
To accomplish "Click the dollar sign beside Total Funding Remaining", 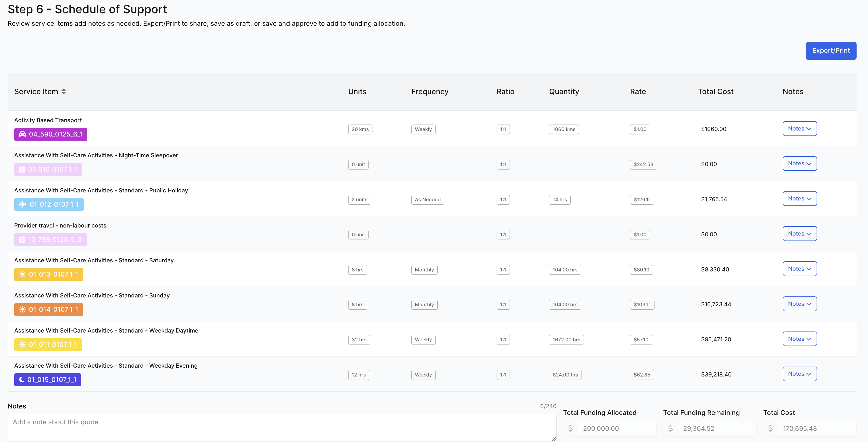I will [x=671, y=428].
